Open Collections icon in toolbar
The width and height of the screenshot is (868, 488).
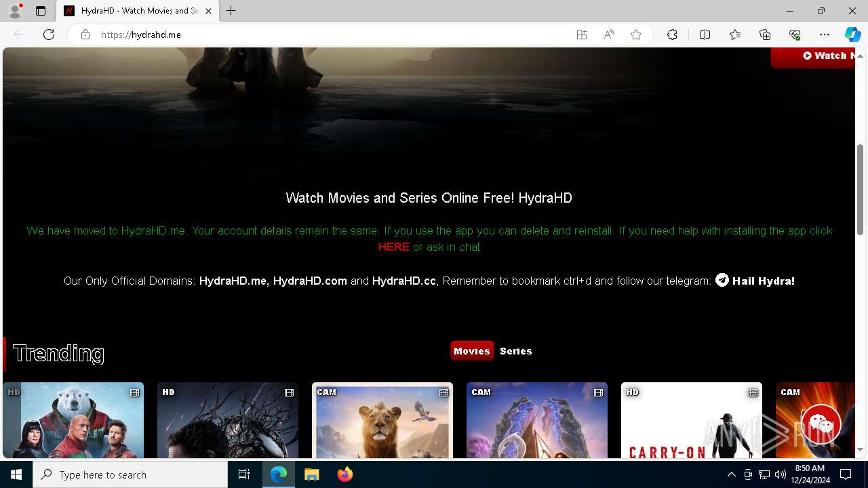pos(765,35)
